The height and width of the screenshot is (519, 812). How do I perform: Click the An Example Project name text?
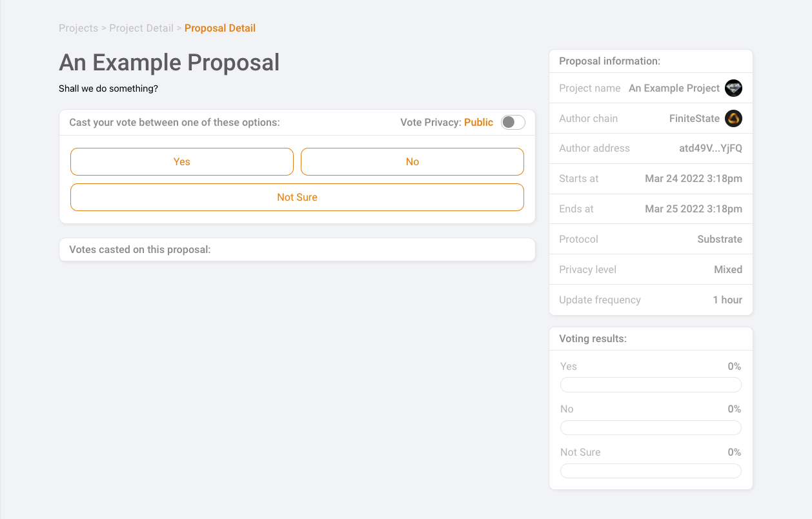coord(674,88)
